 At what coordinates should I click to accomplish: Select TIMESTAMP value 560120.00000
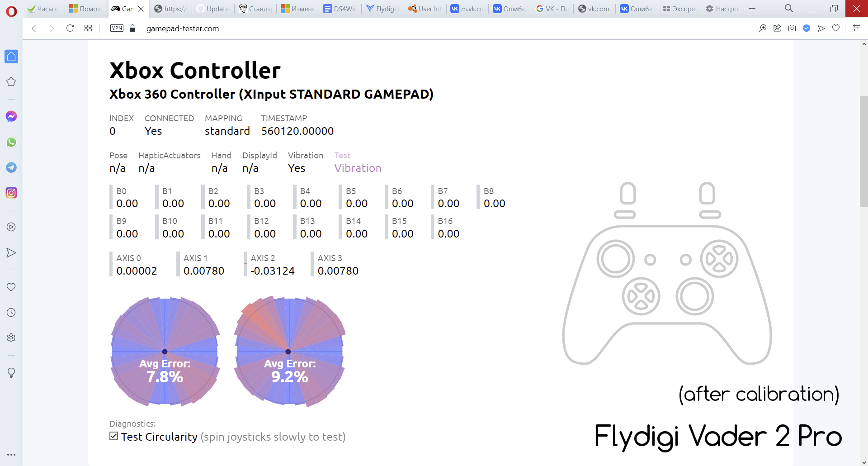pyautogui.click(x=297, y=131)
